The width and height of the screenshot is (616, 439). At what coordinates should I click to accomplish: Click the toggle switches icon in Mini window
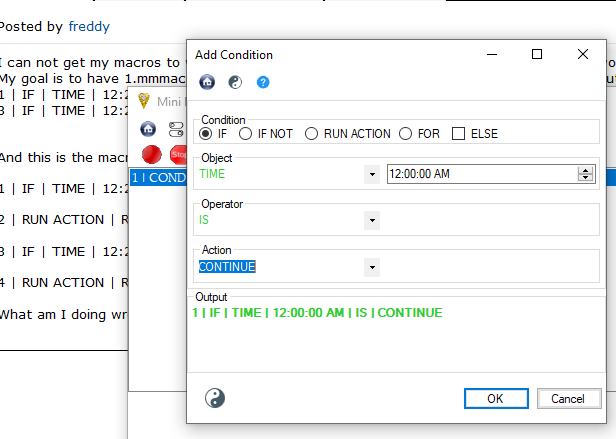tap(176, 129)
